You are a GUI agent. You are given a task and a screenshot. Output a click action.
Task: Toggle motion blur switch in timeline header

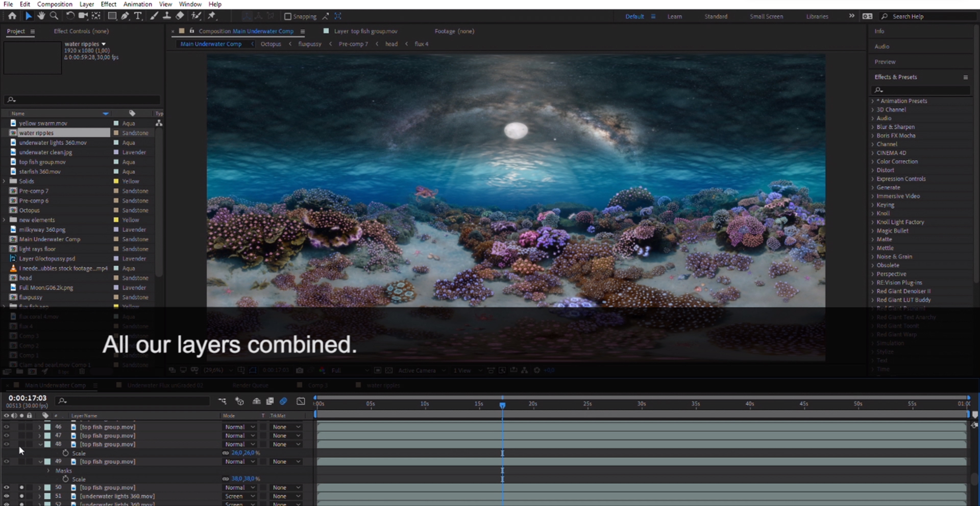tap(283, 401)
